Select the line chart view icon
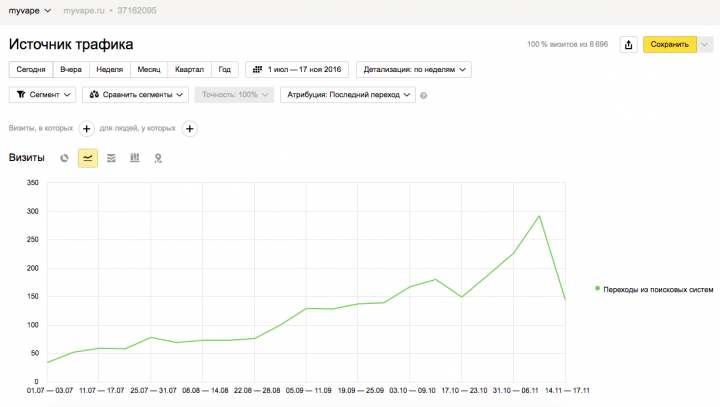Viewport: 720px width, 407px height. tap(88, 158)
